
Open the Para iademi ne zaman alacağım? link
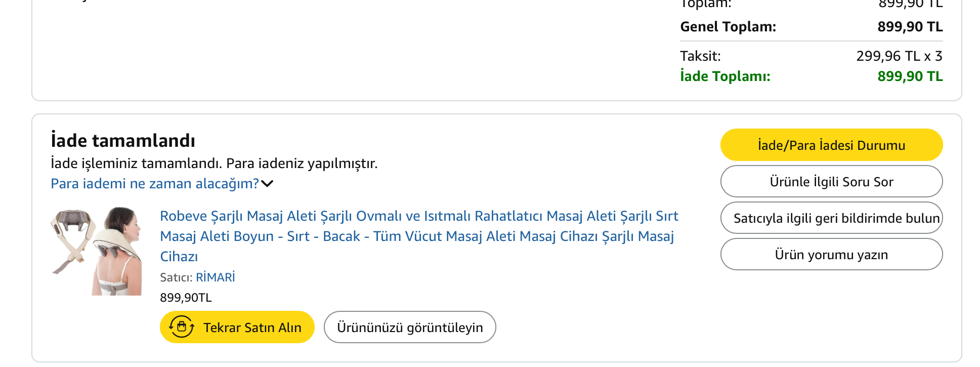[155, 183]
